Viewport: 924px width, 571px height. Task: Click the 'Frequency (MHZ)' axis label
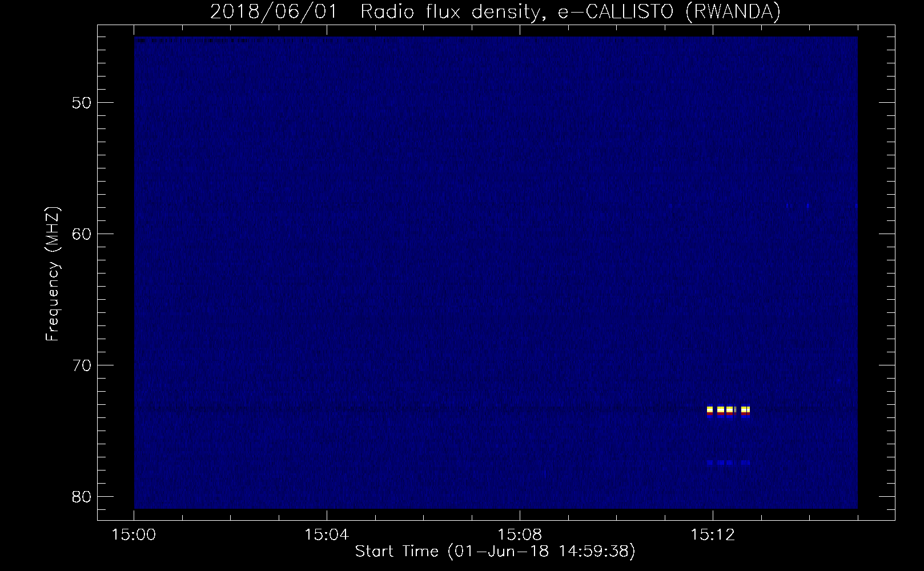point(53,275)
